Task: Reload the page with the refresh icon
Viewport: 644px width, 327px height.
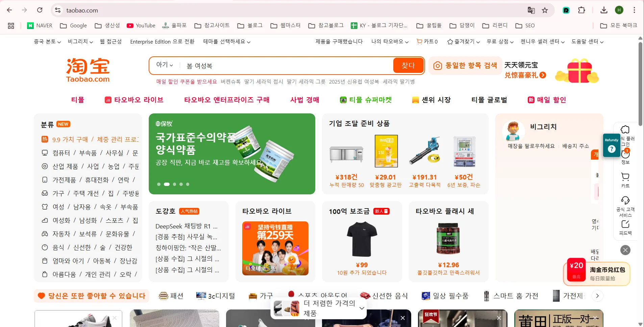Action: tap(40, 10)
